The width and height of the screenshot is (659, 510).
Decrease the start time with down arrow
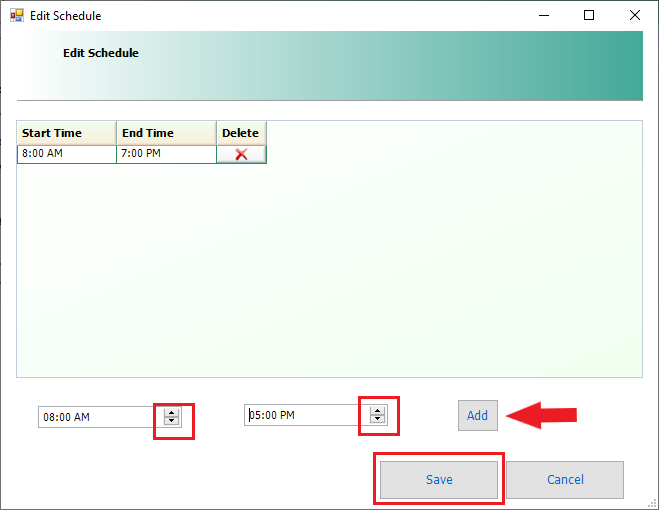[171, 421]
